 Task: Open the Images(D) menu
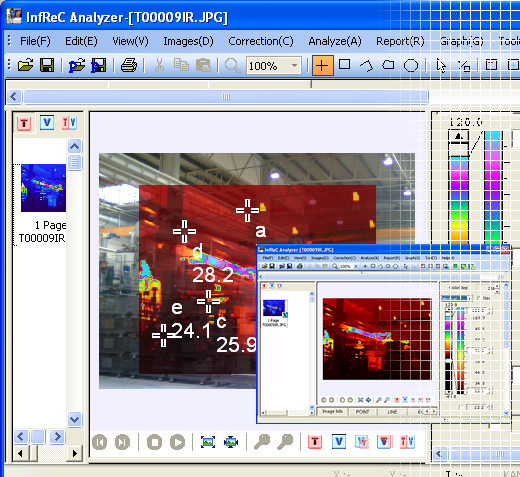tap(188, 41)
